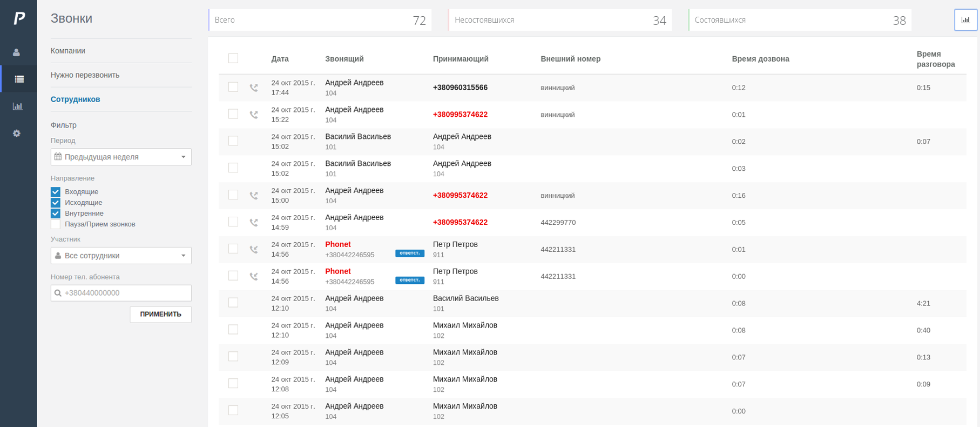
Task: Open the settings gear icon in sidebar
Action: (x=17, y=133)
